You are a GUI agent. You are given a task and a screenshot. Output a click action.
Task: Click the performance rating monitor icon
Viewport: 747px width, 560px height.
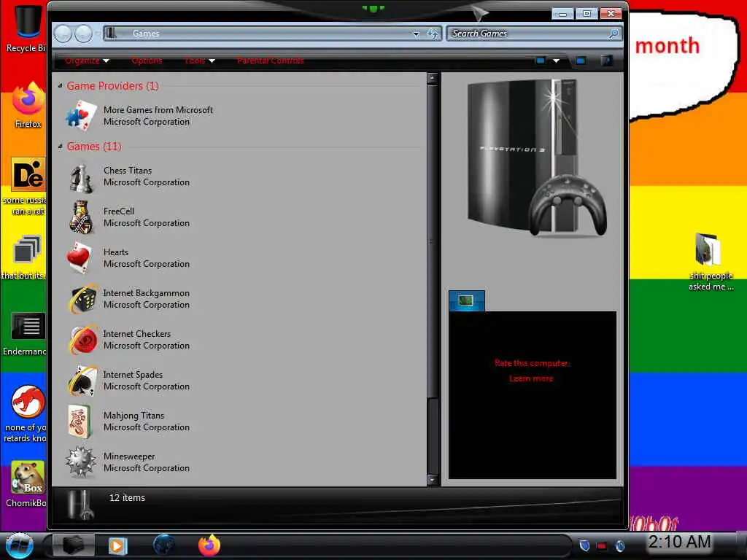(x=466, y=300)
